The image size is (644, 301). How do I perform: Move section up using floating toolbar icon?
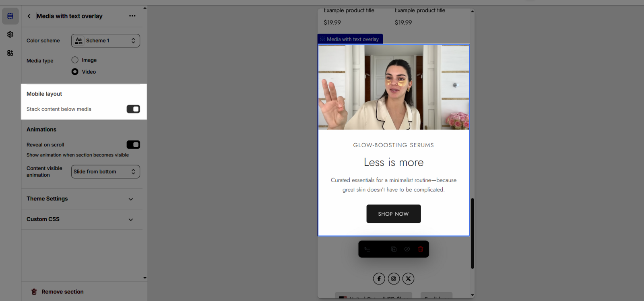tap(367, 249)
